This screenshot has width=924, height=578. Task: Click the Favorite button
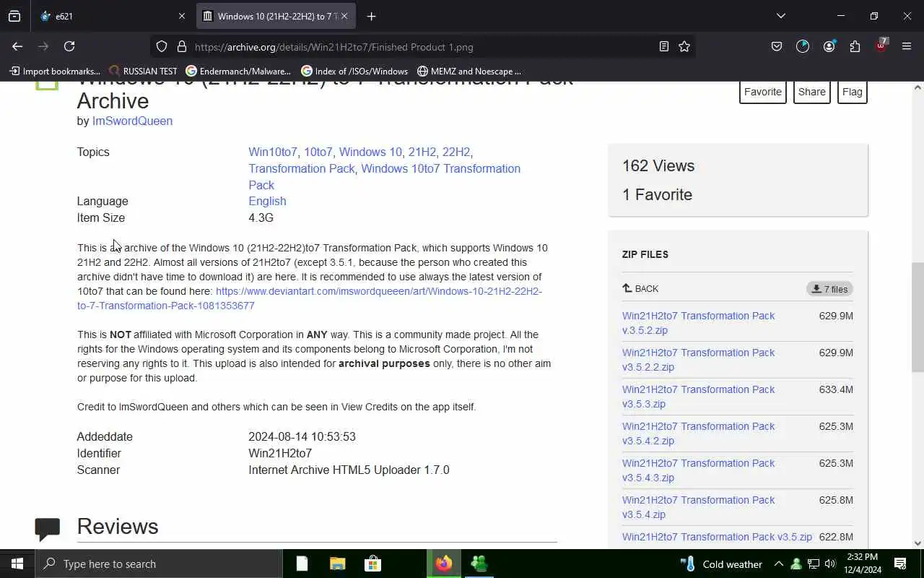tap(763, 92)
